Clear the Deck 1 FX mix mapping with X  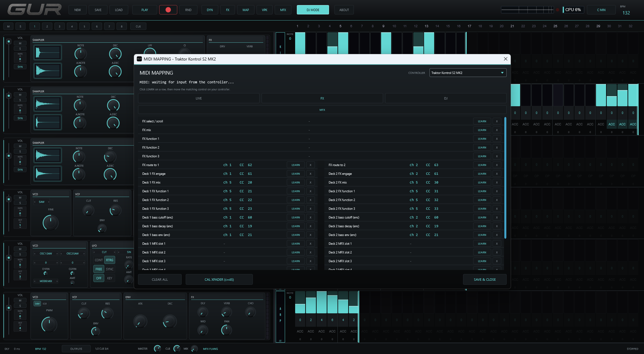pyautogui.click(x=311, y=183)
